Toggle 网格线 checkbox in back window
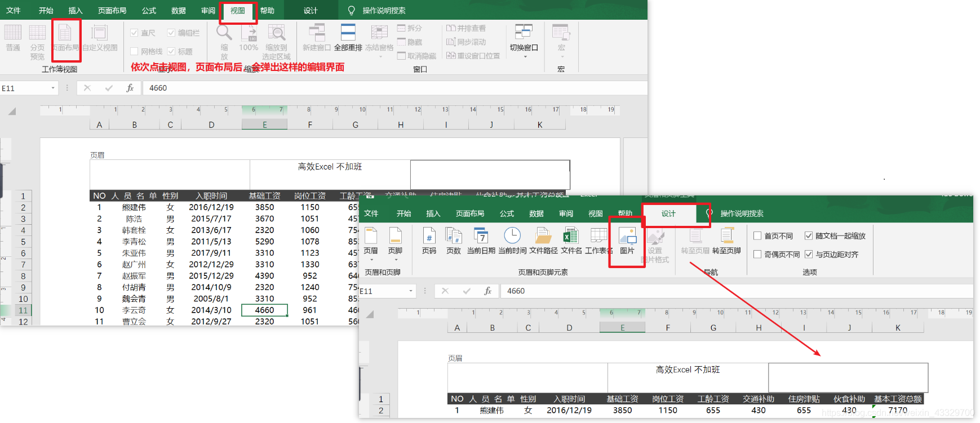The width and height of the screenshot is (980, 423). (x=134, y=51)
